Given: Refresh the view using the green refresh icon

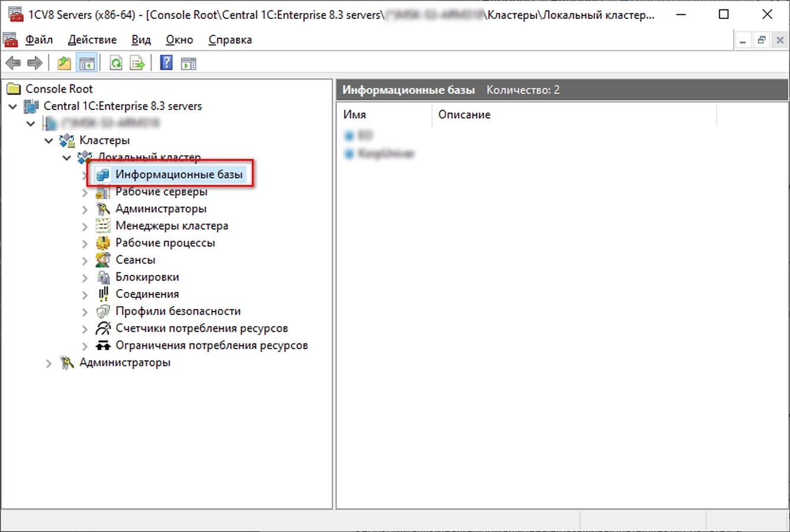Looking at the screenshot, I should pyautogui.click(x=116, y=63).
